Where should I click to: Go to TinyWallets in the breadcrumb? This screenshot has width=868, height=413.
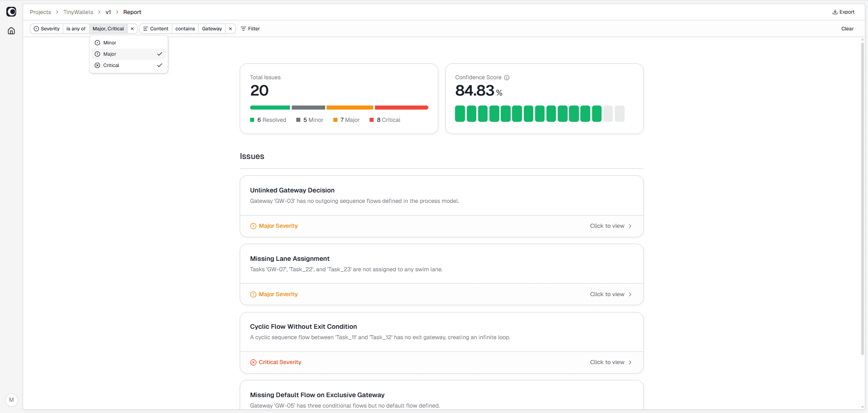point(78,12)
